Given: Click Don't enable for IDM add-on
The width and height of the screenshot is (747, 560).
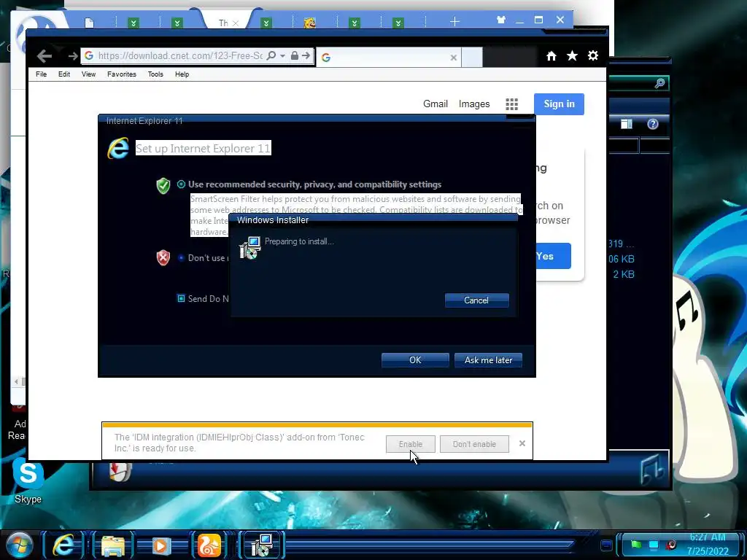Looking at the screenshot, I should click(x=474, y=444).
